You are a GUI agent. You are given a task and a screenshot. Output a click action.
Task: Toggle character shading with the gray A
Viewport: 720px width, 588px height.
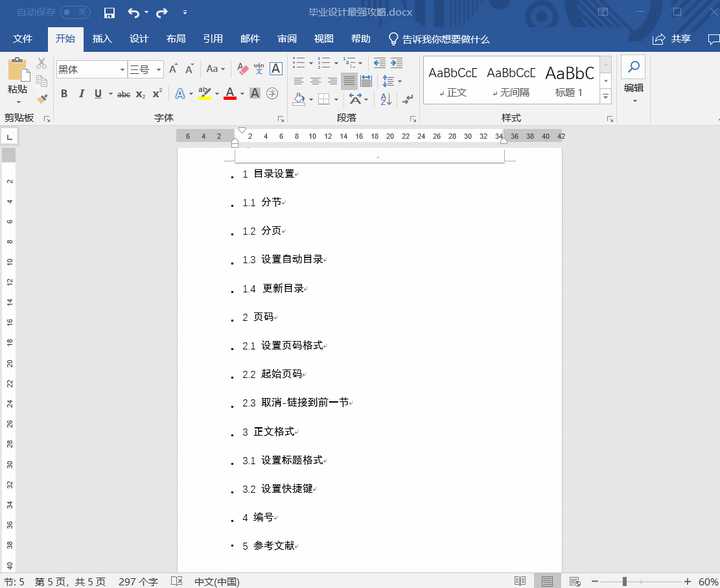click(254, 94)
